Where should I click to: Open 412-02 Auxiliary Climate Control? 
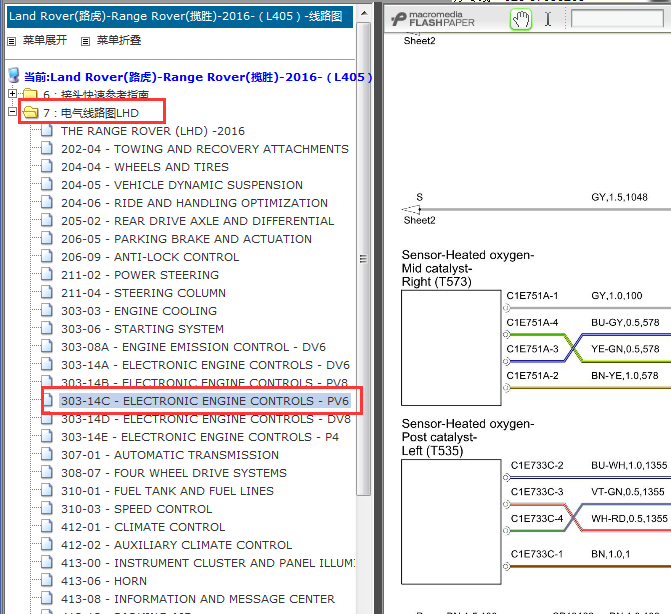177,545
